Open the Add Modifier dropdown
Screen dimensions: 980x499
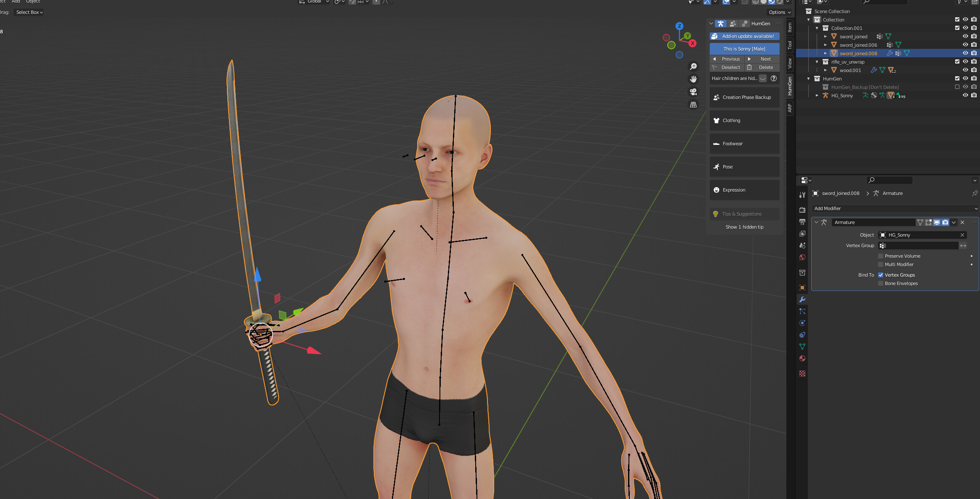click(895, 208)
